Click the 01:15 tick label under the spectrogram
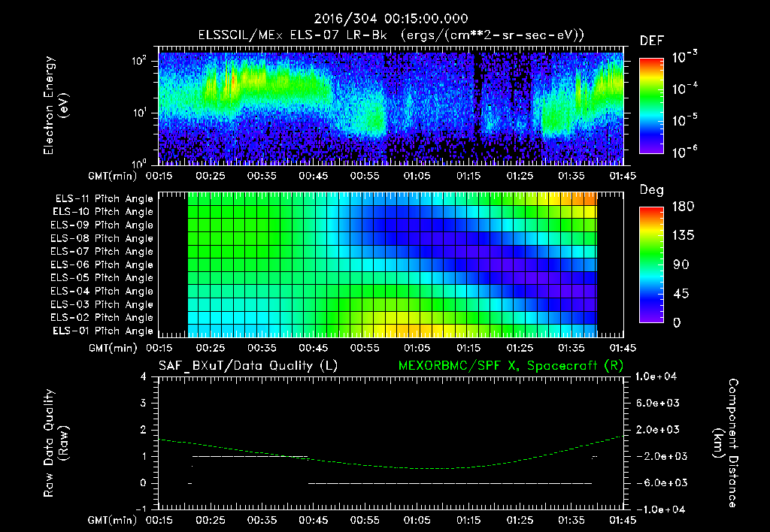This screenshot has height=532, width=770. [x=468, y=176]
